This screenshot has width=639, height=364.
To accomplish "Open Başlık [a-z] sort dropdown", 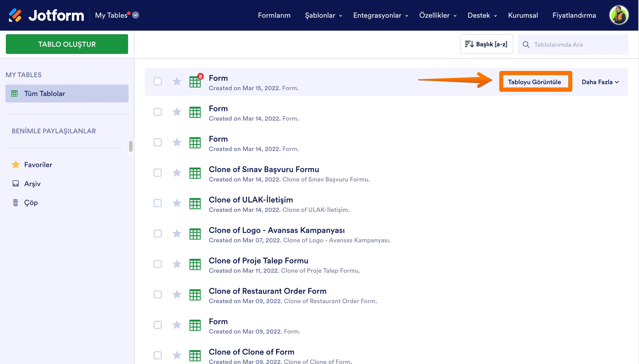I will 486,44.
